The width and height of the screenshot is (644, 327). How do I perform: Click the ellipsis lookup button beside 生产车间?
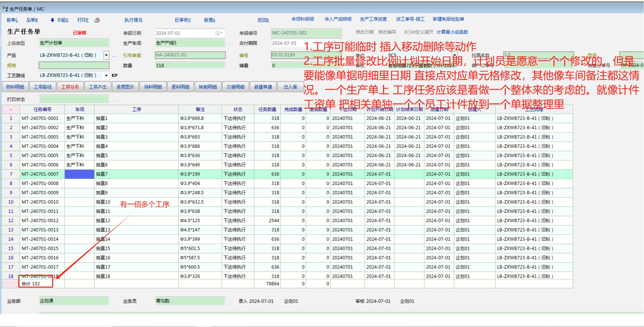coord(231,44)
